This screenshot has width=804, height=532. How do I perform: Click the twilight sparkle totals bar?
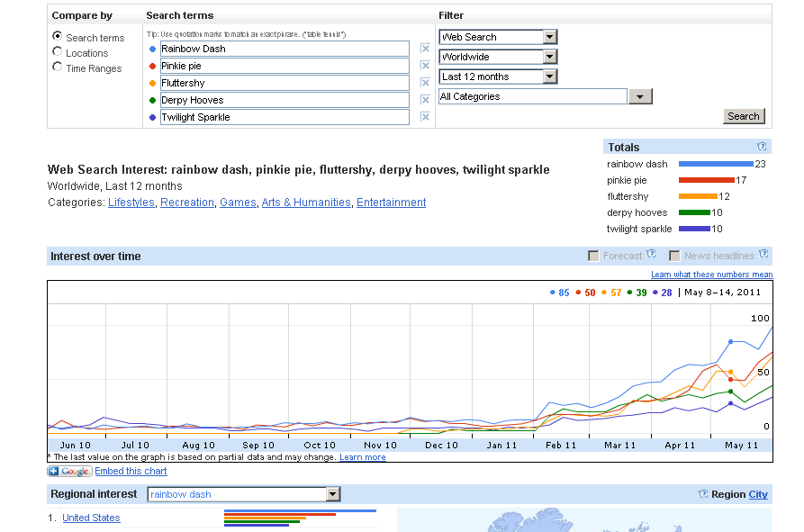tap(694, 230)
